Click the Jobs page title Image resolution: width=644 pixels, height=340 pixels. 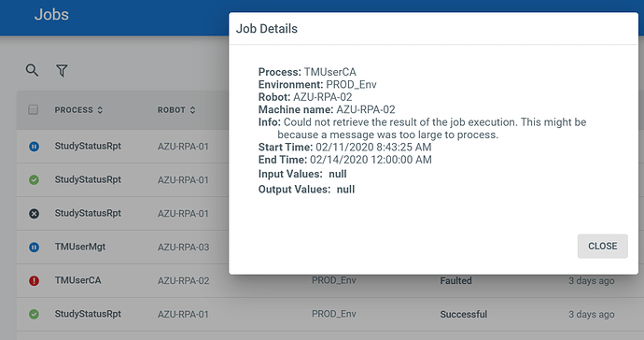[x=51, y=15]
